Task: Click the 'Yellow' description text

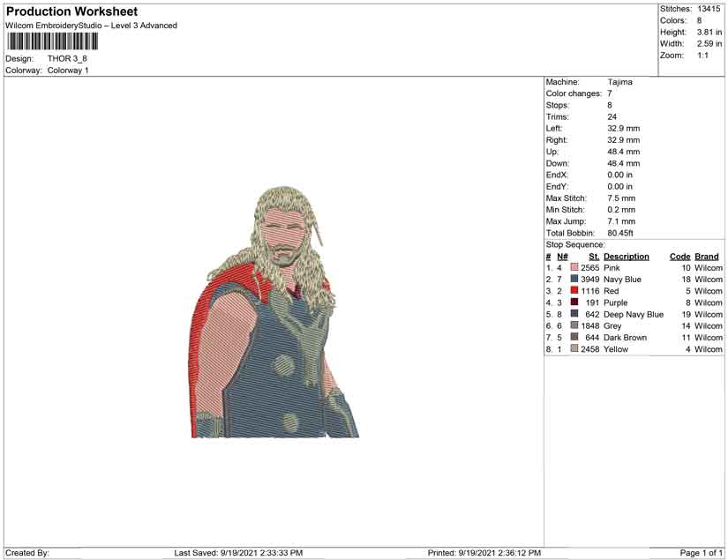Action: coord(616,349)
